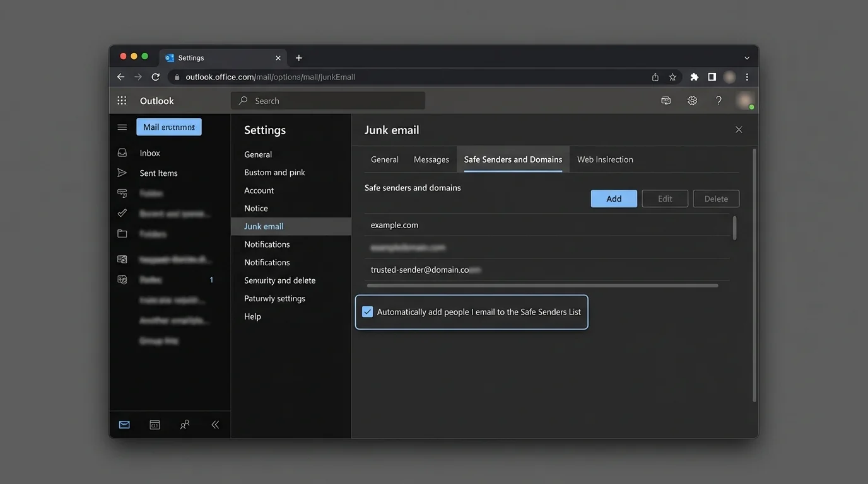The height and width of the screenshot is (484, 868).
Task: Uncheck automatically add people to Safe Senders
Action: coord(367,311)
